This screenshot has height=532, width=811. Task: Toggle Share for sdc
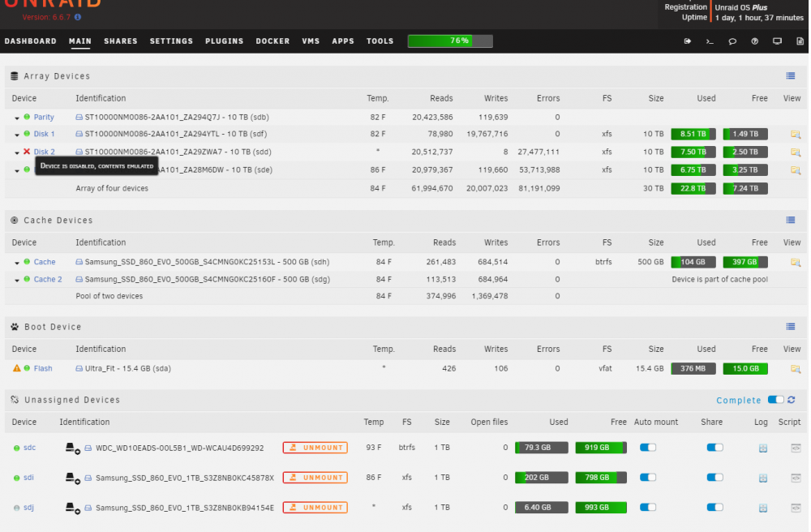714,447
